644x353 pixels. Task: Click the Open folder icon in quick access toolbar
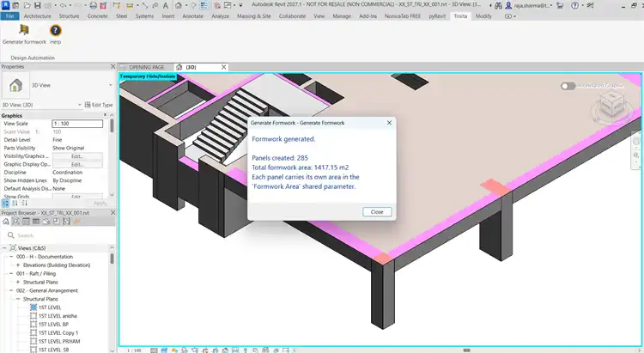[x=27, y=5]
